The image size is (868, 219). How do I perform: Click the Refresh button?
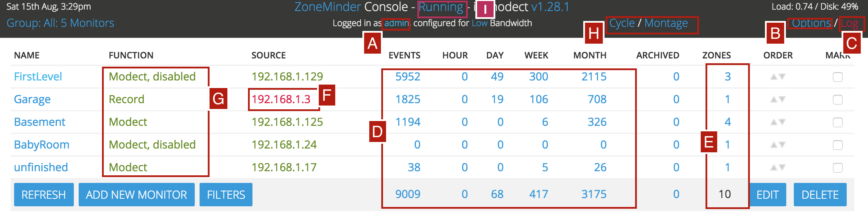pyautogui.click(x=44, y=195)
